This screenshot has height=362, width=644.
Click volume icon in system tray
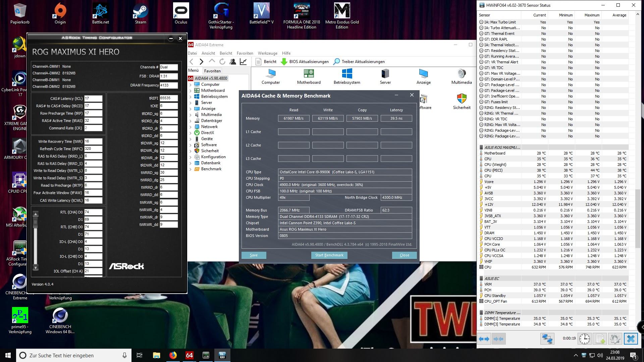pos(600,355)
